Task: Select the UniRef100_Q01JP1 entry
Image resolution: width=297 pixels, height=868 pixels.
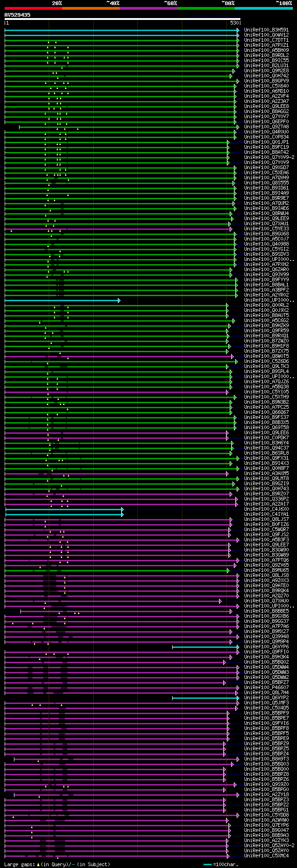Action: point(266,142)
